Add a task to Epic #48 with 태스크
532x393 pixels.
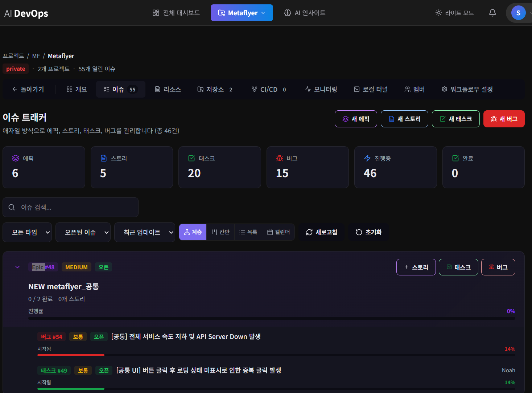(x=458, y=267)
